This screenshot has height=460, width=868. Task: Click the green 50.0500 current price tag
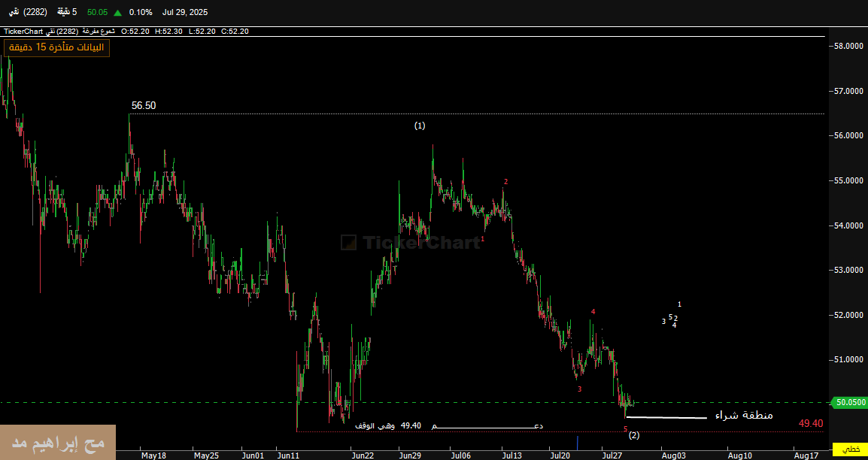coord(850,403)
